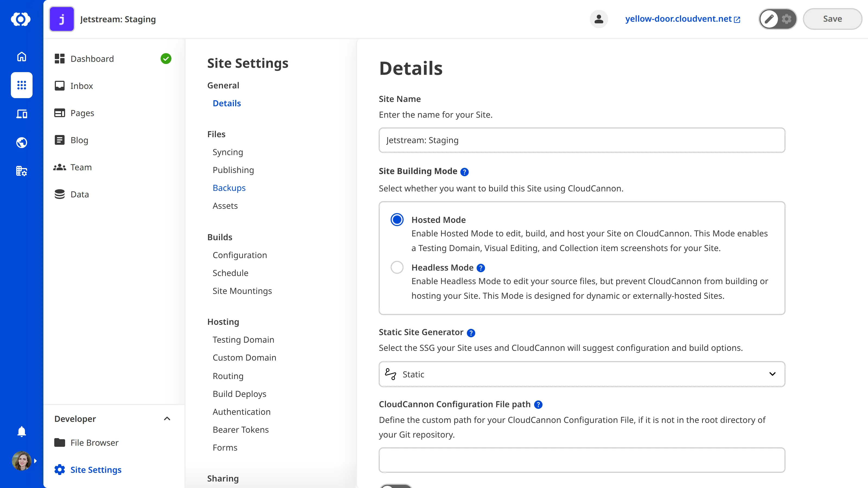Screen dimensions: 868x488
Task: Open the app grid icon in the sidebar
Action: click(21, 85)
